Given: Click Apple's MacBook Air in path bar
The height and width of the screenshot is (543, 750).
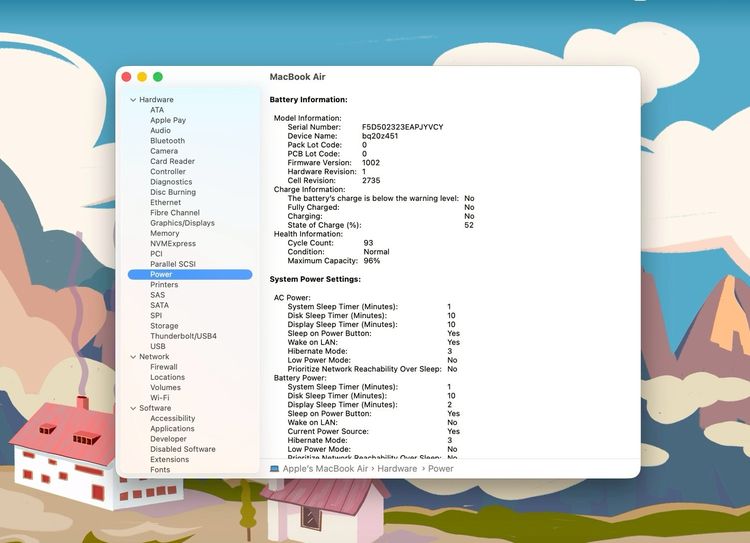Looking at the screenshot, I should (x=326, y=468).
